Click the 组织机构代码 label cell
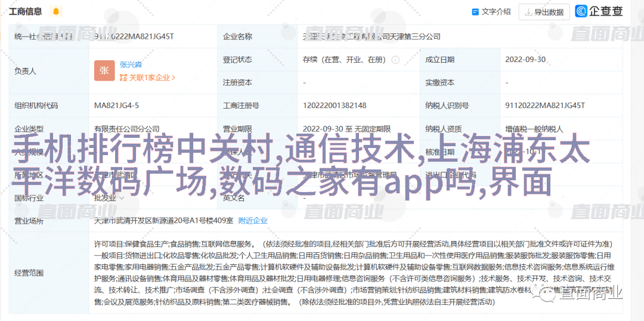 [x=49, y=106]
